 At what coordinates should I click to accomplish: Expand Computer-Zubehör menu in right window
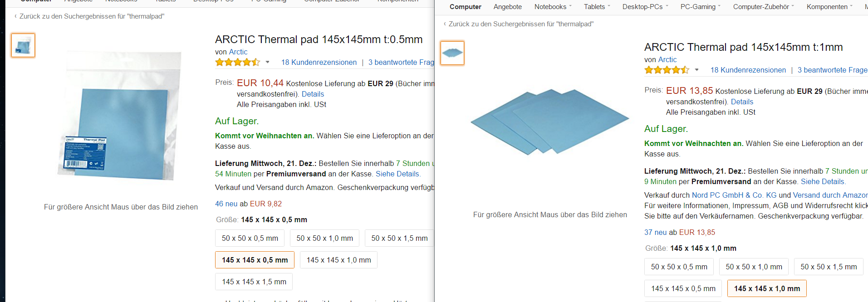point(764,7)
